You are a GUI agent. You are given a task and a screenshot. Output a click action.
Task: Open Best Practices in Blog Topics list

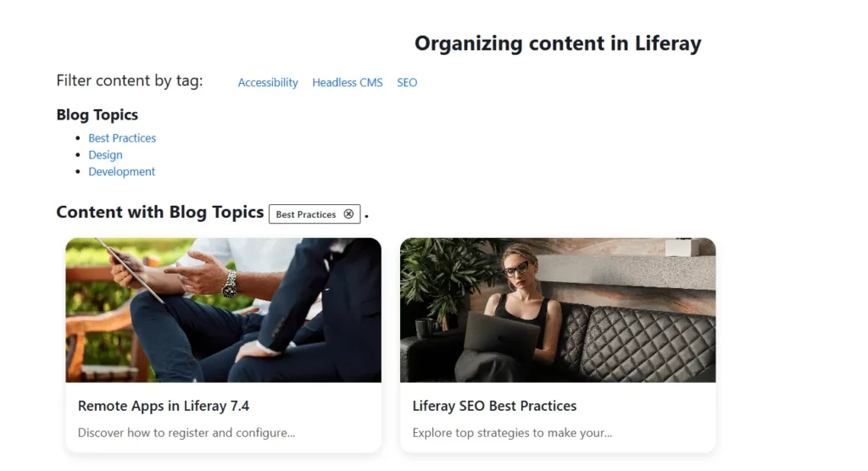pyautogui.click(x=122, y=138)
